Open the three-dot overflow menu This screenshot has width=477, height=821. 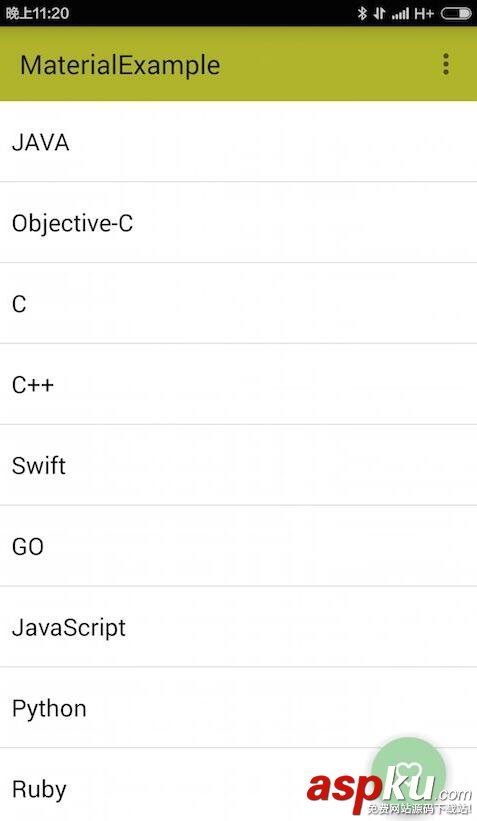click(446, 64)
